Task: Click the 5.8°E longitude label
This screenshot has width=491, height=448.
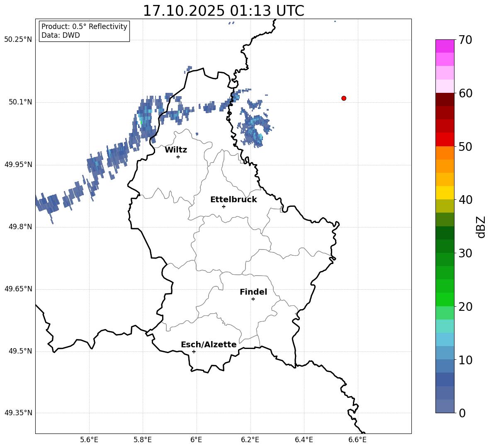Action: pyautogui.click(x=143, y=440)
